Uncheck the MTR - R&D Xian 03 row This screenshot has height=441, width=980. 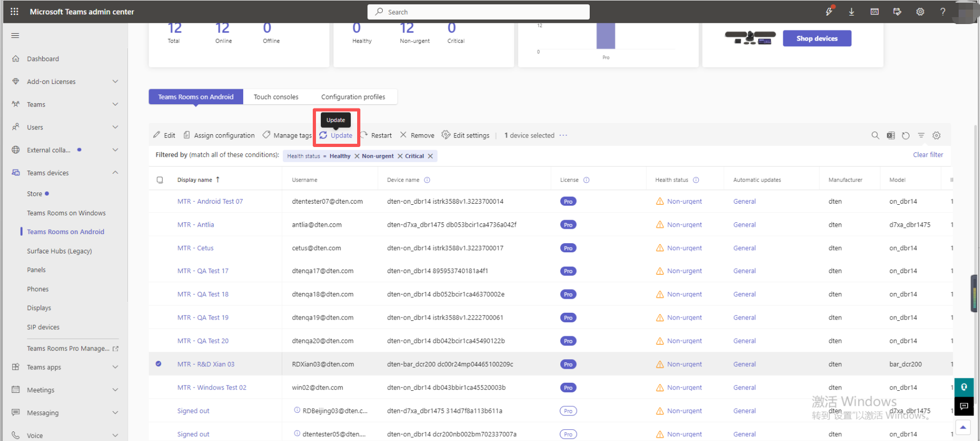coord(158,363)
